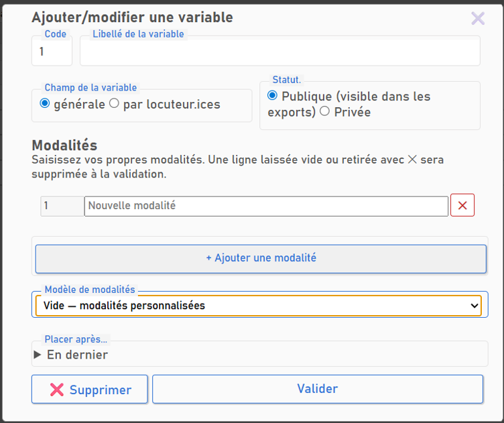Confirm with the Valider button
Screen dimensions: 504x423
pyautogui.click(x=318, y=389)
